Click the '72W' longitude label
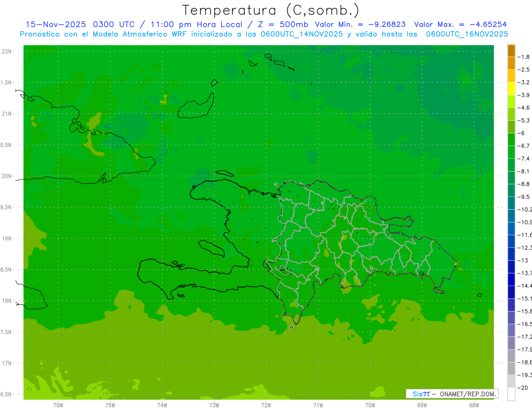Screen dimensions: 532x411 pos(266,405)
